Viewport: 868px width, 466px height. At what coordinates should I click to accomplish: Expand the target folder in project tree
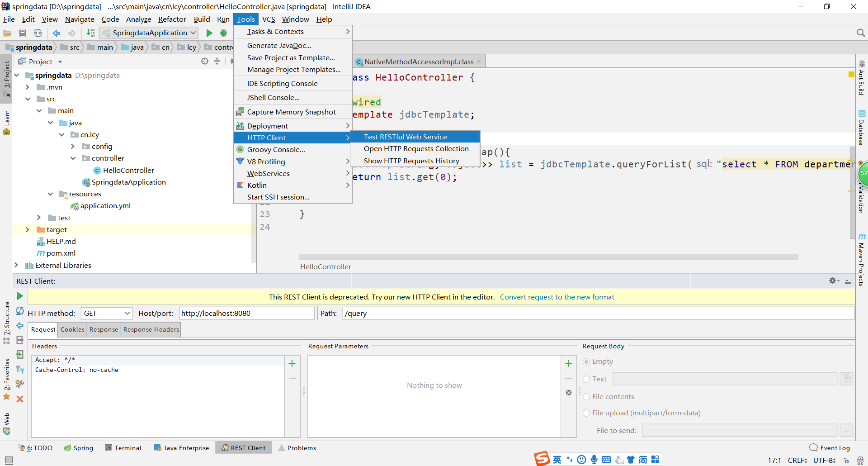coord(28,230)
